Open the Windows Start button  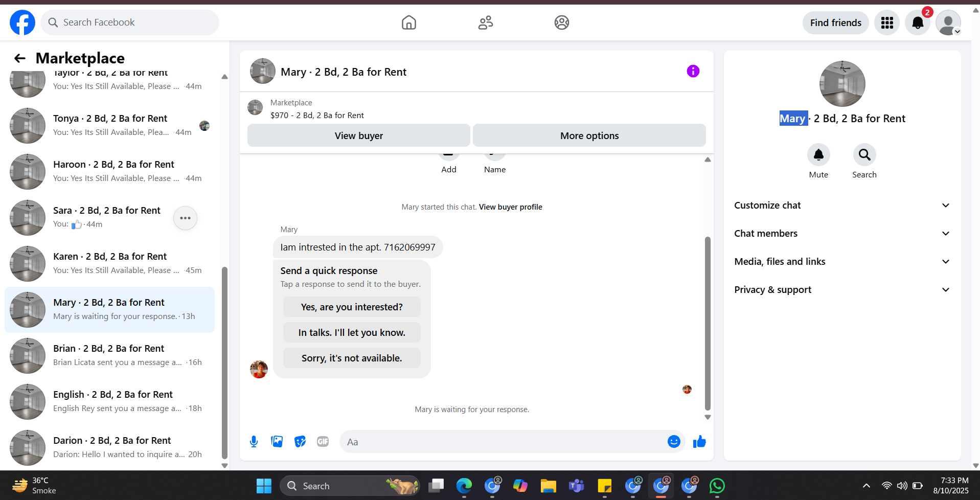[x=264, y=486]
